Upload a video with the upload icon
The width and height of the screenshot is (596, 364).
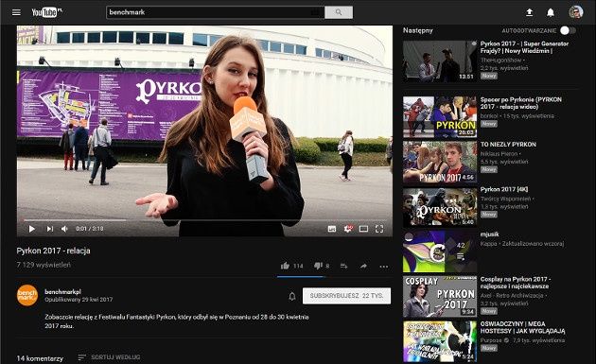[529, 12]
